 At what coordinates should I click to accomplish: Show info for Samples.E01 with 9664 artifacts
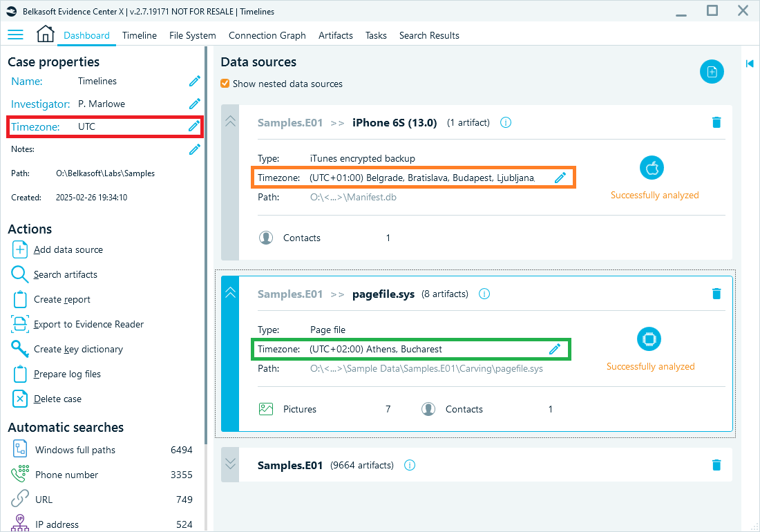(410, 465)
